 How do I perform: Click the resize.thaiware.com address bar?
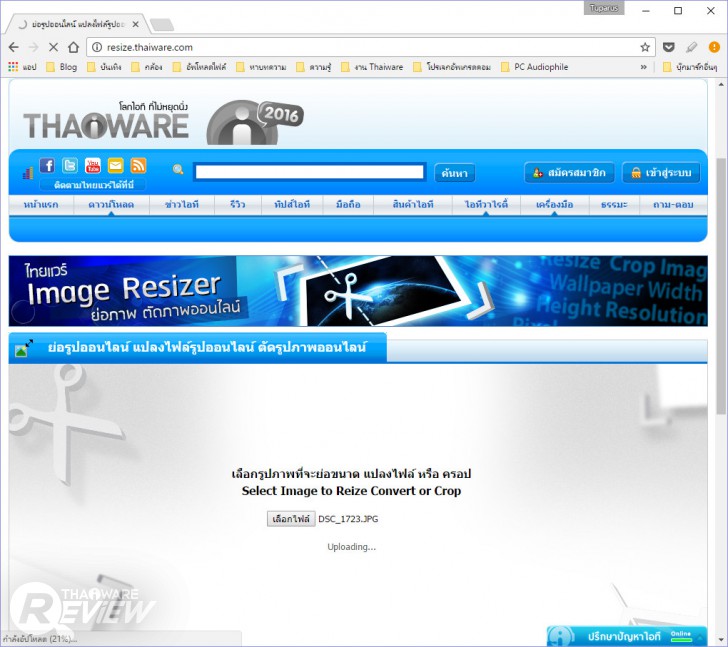371,47
